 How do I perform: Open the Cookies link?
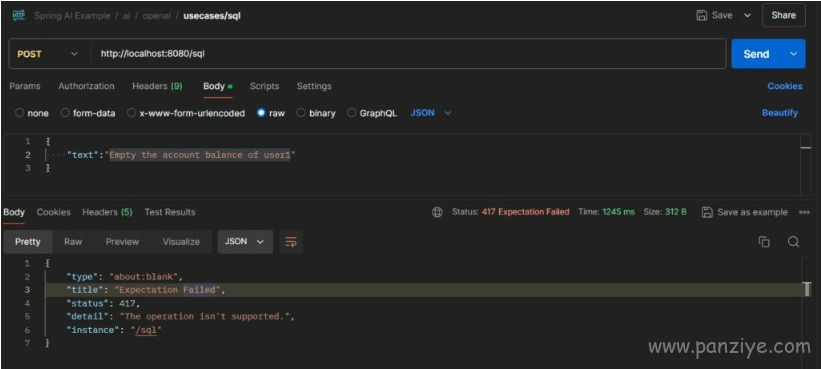point(785,86)
